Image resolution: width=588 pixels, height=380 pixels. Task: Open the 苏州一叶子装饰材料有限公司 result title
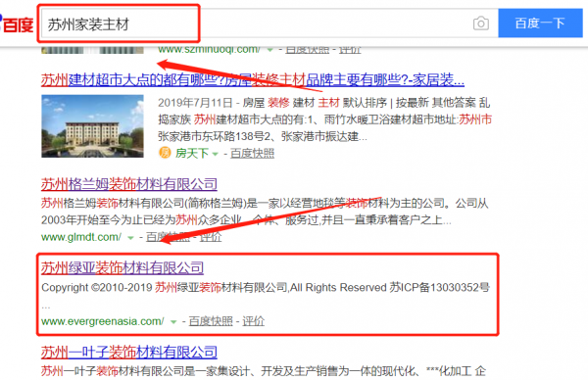click(x=129, y=353)
